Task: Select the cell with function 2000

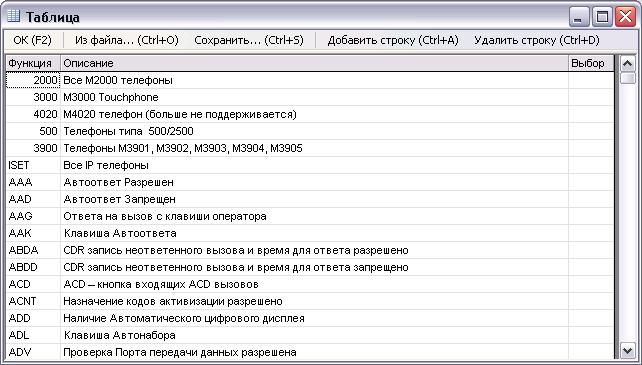Action: [33, 80]
